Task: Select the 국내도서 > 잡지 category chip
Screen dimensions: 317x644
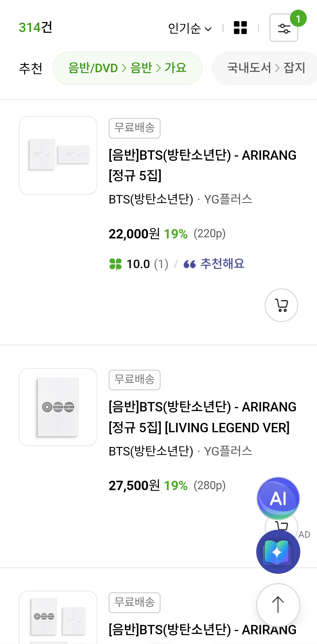Action: click(x=266, y=68)
